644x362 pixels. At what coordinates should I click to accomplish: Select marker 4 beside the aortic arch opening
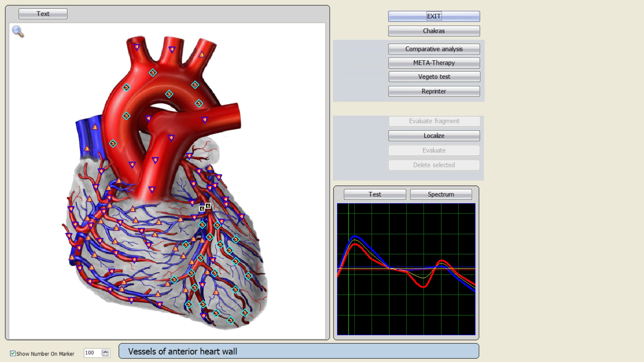tap(149, 118)
